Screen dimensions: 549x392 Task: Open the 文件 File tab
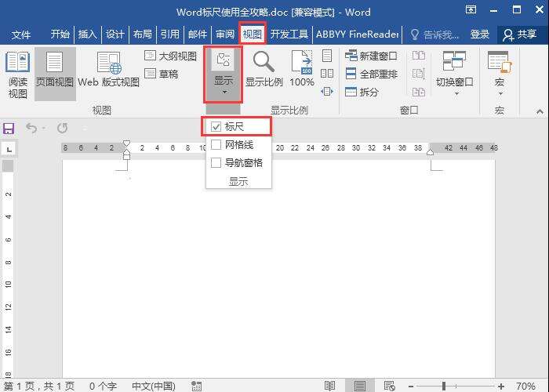pos(20,34)
